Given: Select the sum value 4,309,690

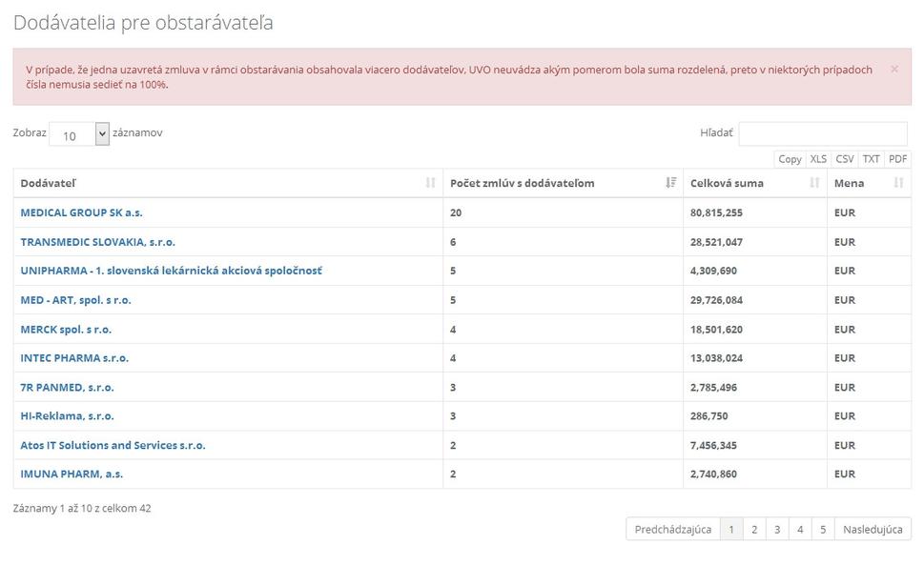Looking at the screenshot, I should pyautogui.click(x=713, y=271).
